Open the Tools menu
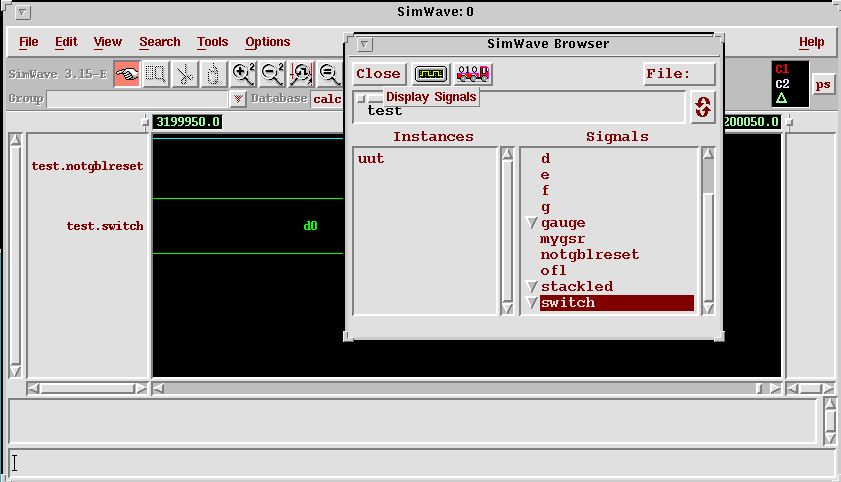Screen dimensions: 841x482 pyautogui.click(x=212, y=42)
